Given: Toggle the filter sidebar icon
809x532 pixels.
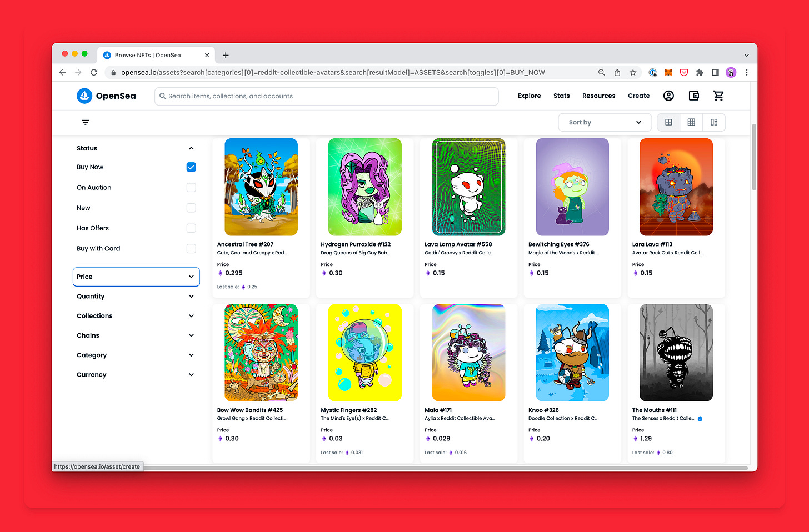Looking at the screenshot, I should point(85,122).
